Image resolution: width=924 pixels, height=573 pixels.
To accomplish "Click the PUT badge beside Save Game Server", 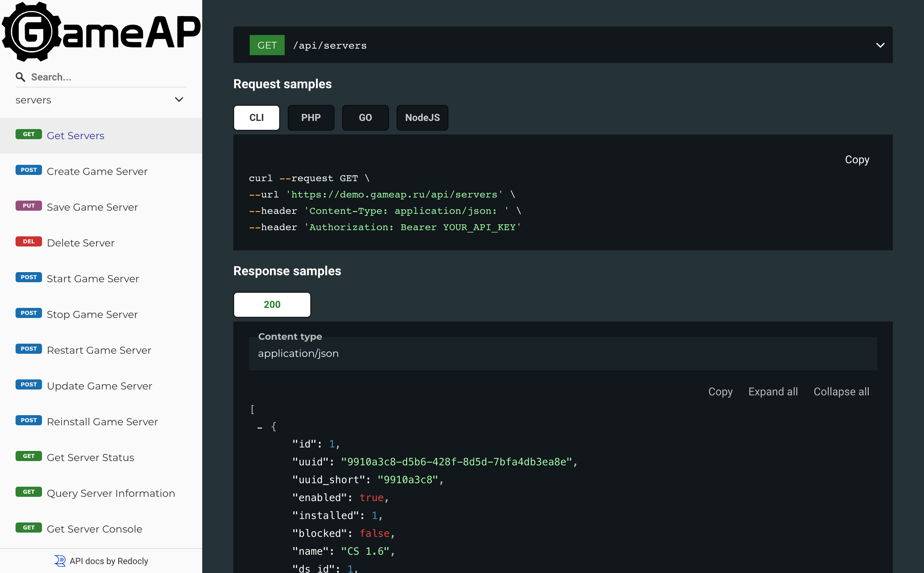I will coord(28,206).
